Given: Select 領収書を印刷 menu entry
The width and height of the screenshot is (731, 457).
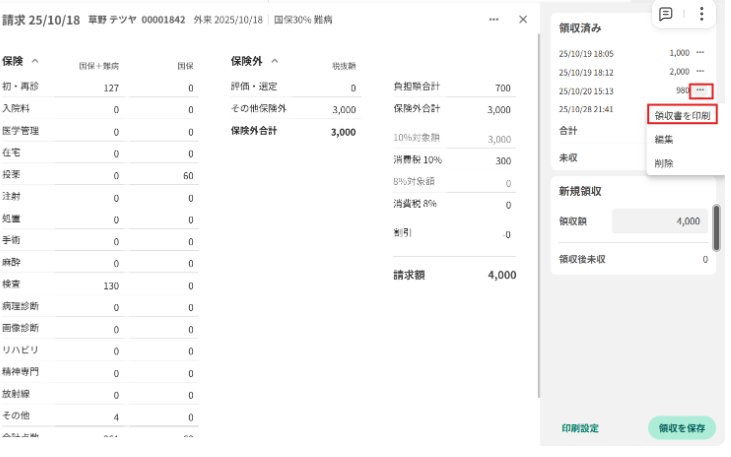Looking at the screenshot, I should click(682, 115).
